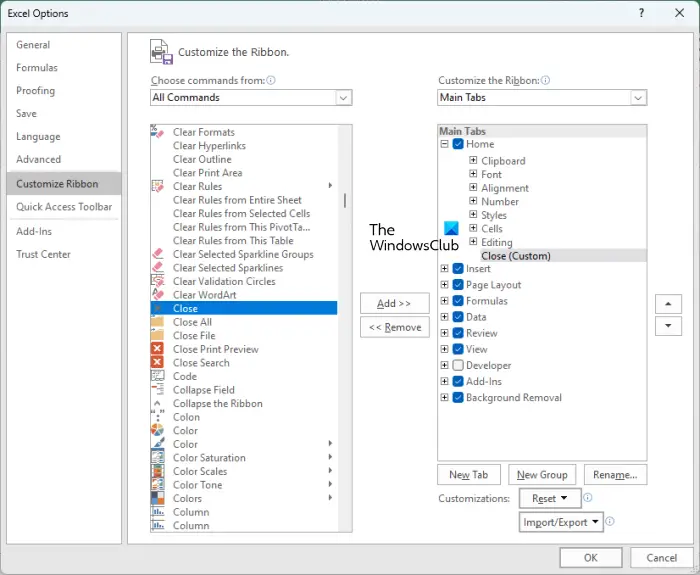Click the Rename... button
The height and width of the screenshot is (575, 700).
tap(615, 475)
